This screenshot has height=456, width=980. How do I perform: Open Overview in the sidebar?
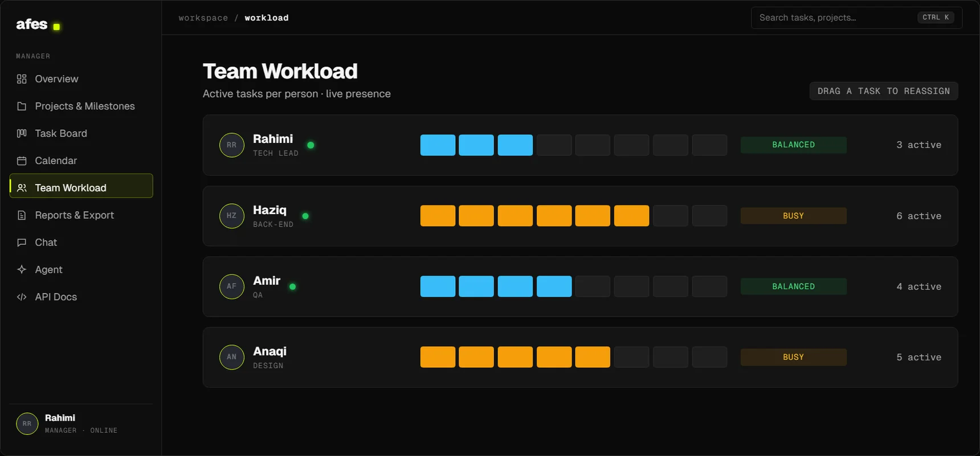81,79
